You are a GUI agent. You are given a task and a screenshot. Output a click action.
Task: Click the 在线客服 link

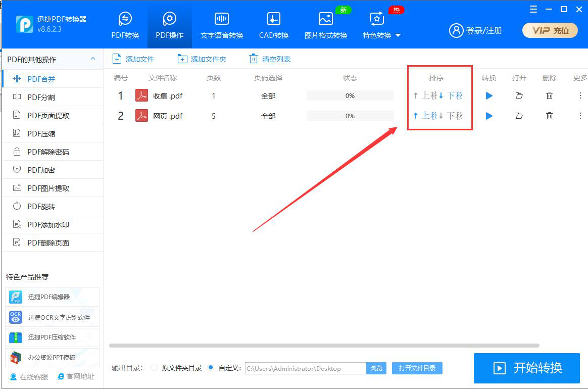pyautogui.click(x=29, y=376)
